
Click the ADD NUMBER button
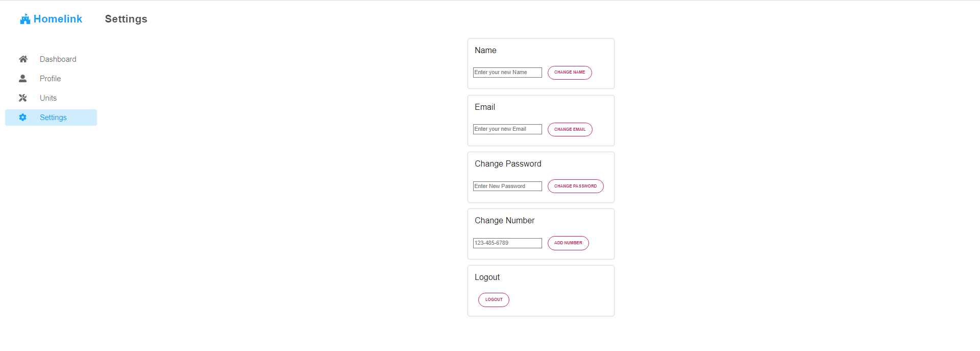click(x=568, y=243)
